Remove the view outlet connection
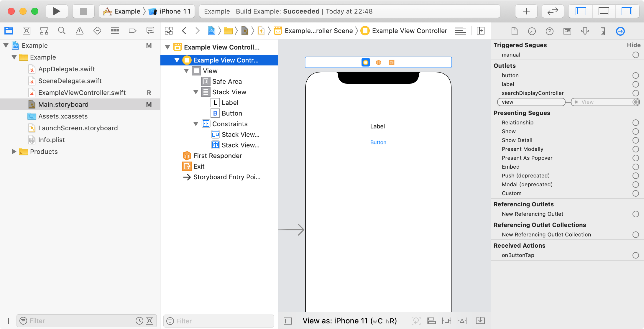This screenshot has width=644, height=329. coord(576,102)
